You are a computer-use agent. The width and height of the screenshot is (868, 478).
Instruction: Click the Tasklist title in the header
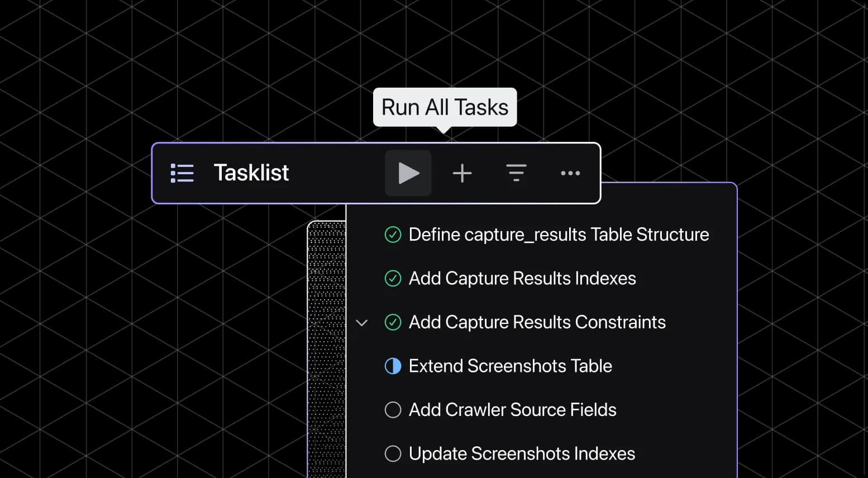(251, 173)
